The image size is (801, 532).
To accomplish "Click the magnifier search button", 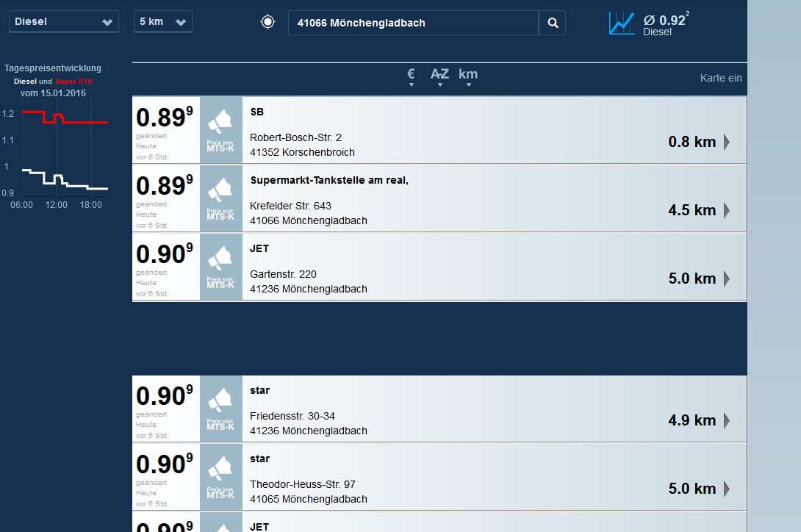I will pos(553,23).
